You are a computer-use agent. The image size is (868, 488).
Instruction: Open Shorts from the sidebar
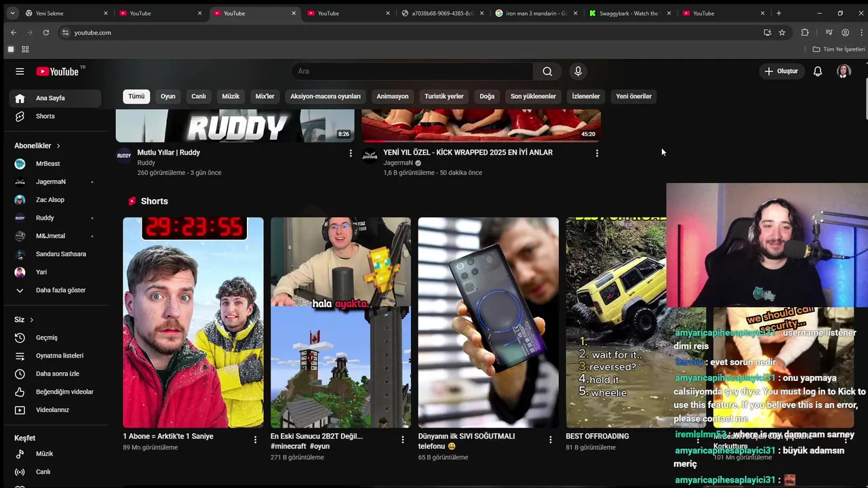point(55,116)
